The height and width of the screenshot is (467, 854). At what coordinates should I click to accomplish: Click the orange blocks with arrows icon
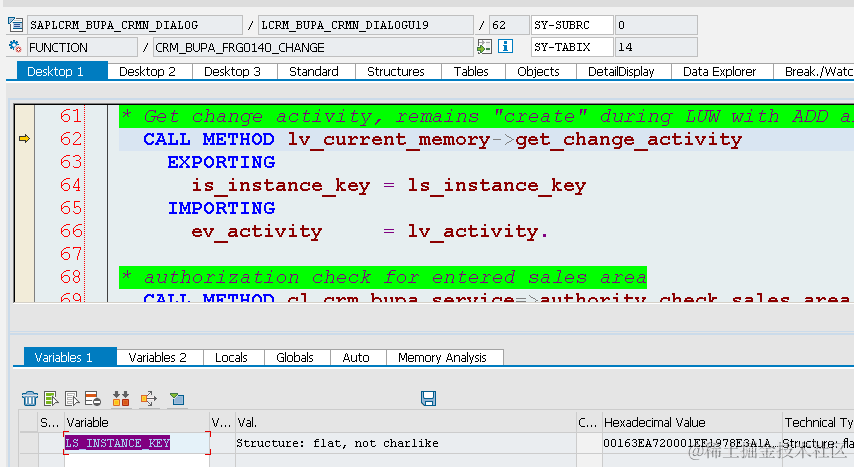pyautogui.click(x=121, y=399)
